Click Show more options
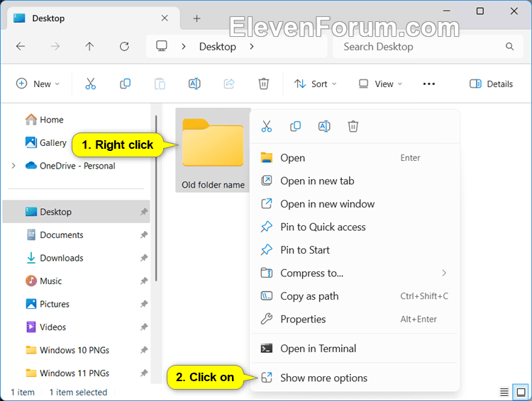The image size is (532, 401). coord(355,378)
